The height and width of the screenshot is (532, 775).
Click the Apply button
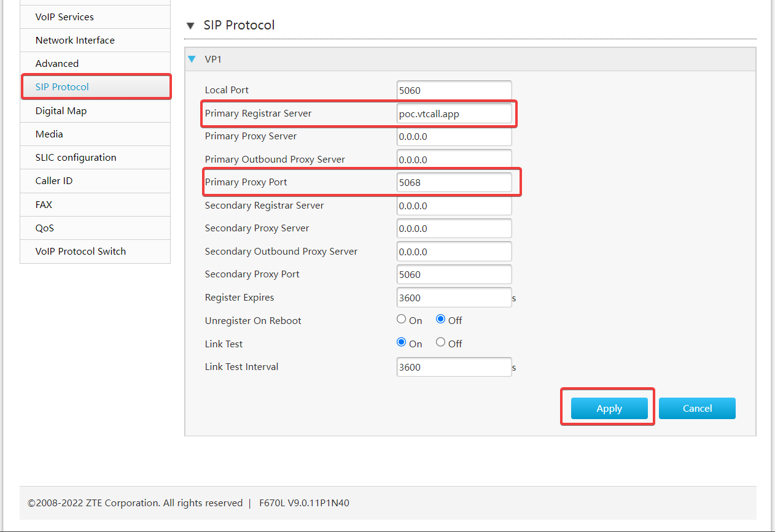pyautogui.click(x=609, y=409)
